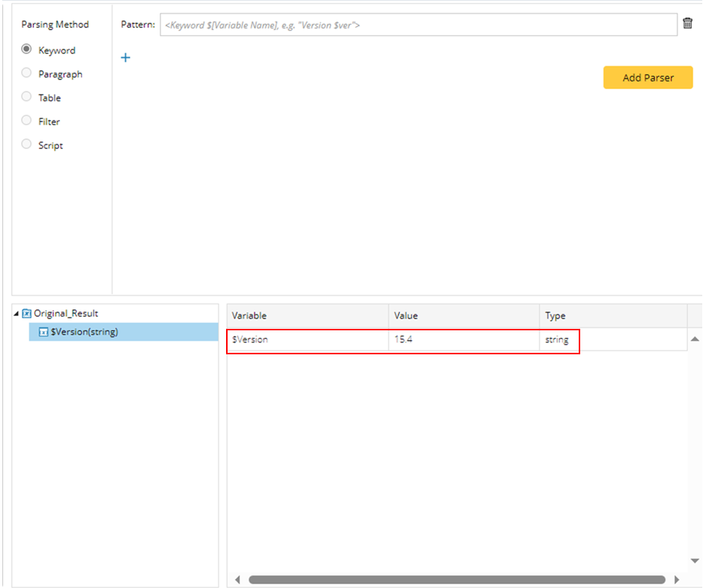Click the horizontal scrollbar thumb

click(x=456, y=579)
